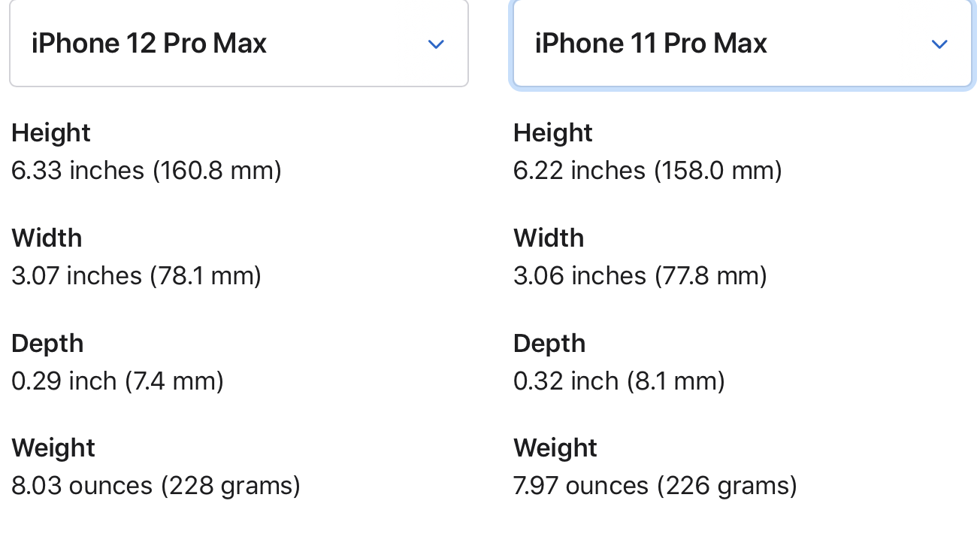Click the 8.03 ounces (228 grams) weight value
The height and width of the screenshot is (540, 980).
[x=156, y=486]
